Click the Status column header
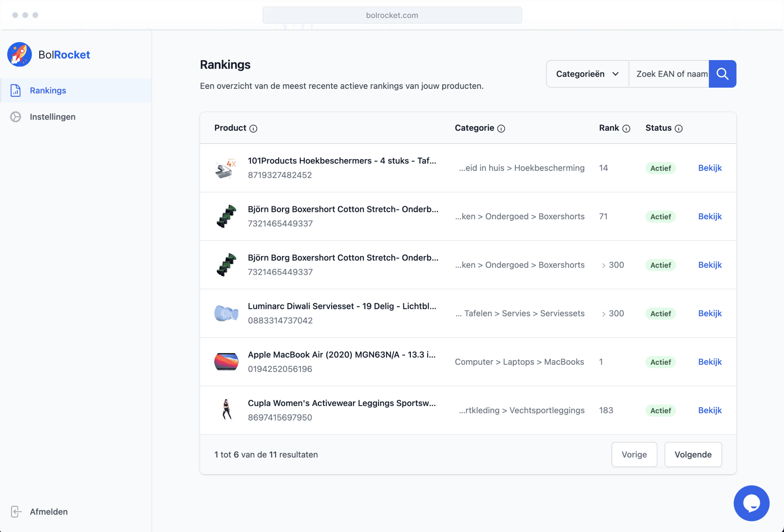This screenshot has height=532, width=784. tap(658, 128)
